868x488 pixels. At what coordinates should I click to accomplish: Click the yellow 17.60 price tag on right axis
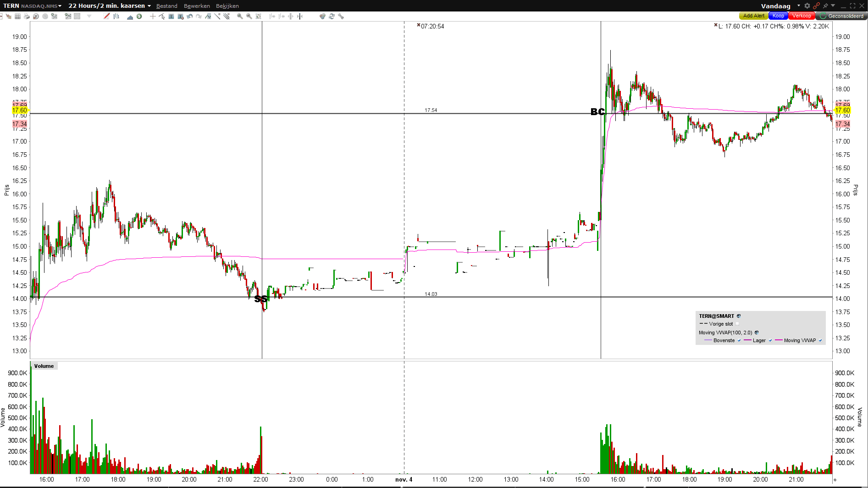(x=842, y=110)
